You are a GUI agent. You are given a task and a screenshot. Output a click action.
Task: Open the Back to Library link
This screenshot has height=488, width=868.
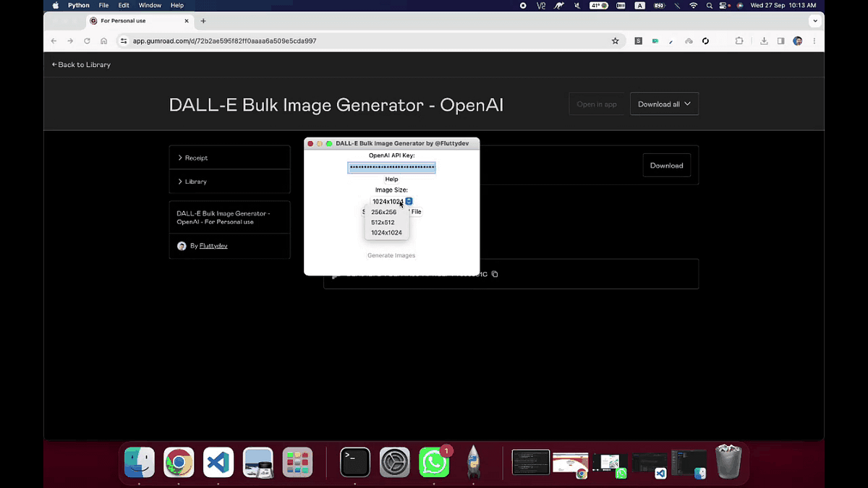pyautogui.click(x=80, y=64)
